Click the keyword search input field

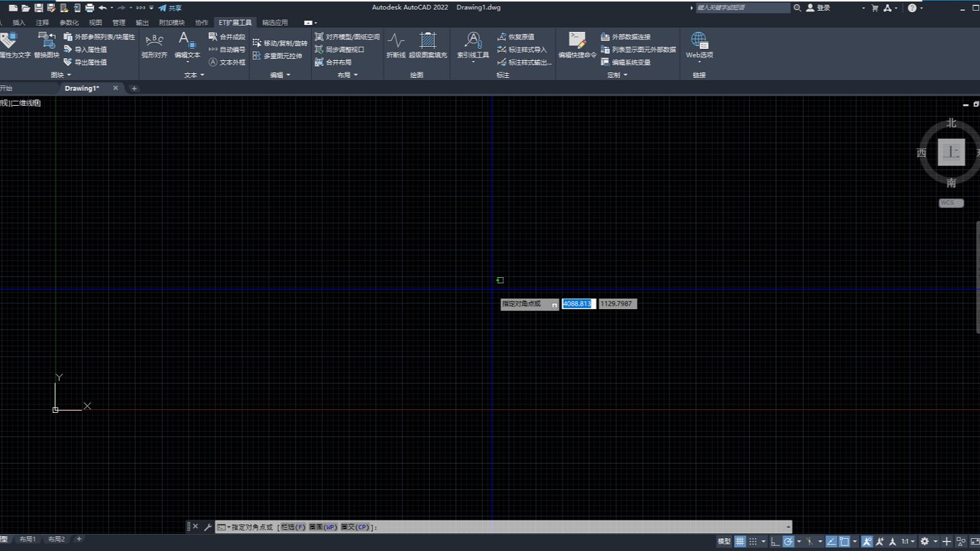[743, 8]
